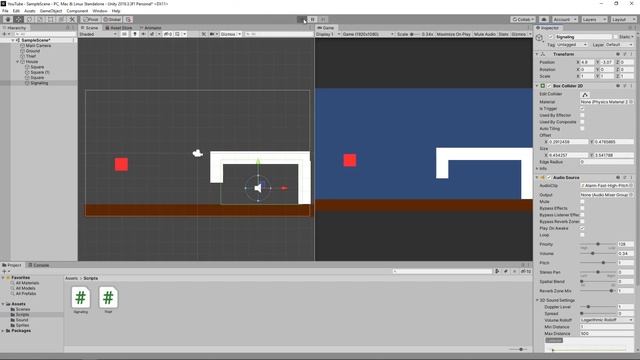Open the Account dropdown
The width and height of the screenshot is (640, 360).
click(564, 19)
